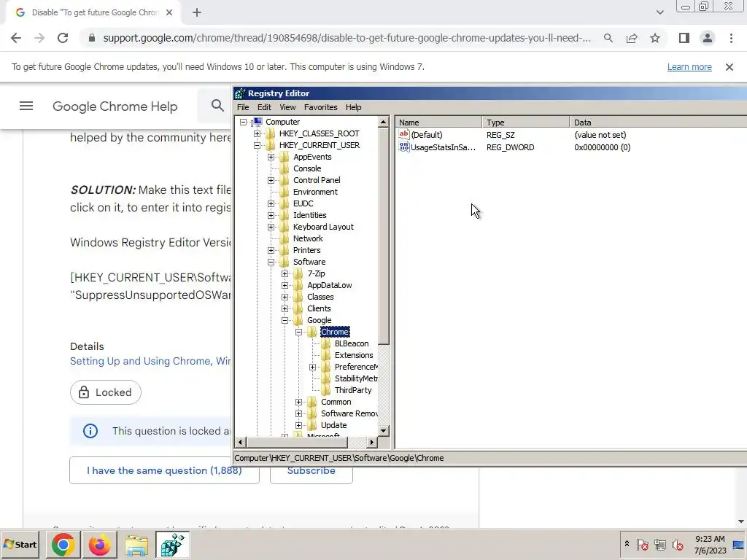Select the Environment key
The image size is (747, 560).
pyautogui.click(x=315, y=192)
